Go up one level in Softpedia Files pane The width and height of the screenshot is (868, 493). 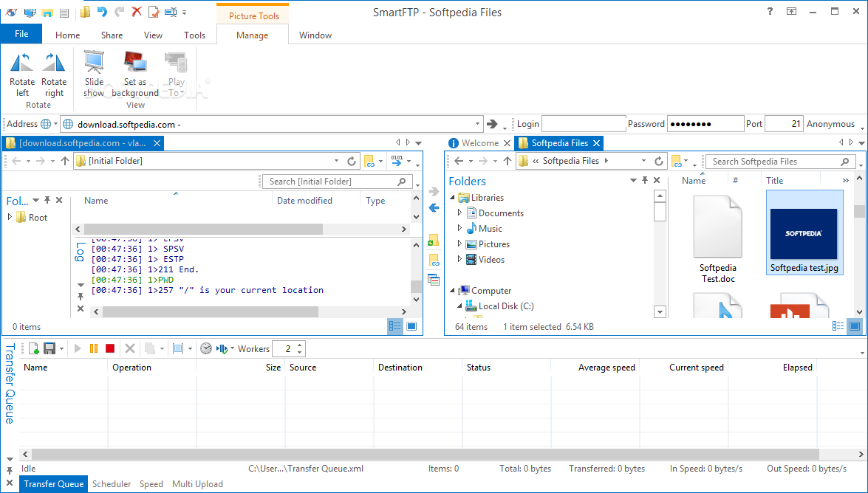(x=507, y=161)
